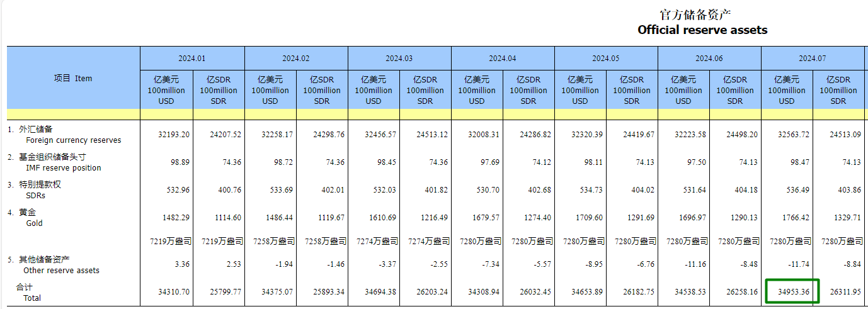Click the Gold row label

click(x=34, y=223)
